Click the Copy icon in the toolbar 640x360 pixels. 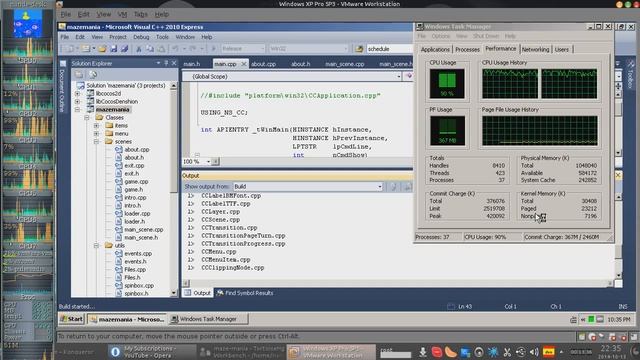point(150,49)
